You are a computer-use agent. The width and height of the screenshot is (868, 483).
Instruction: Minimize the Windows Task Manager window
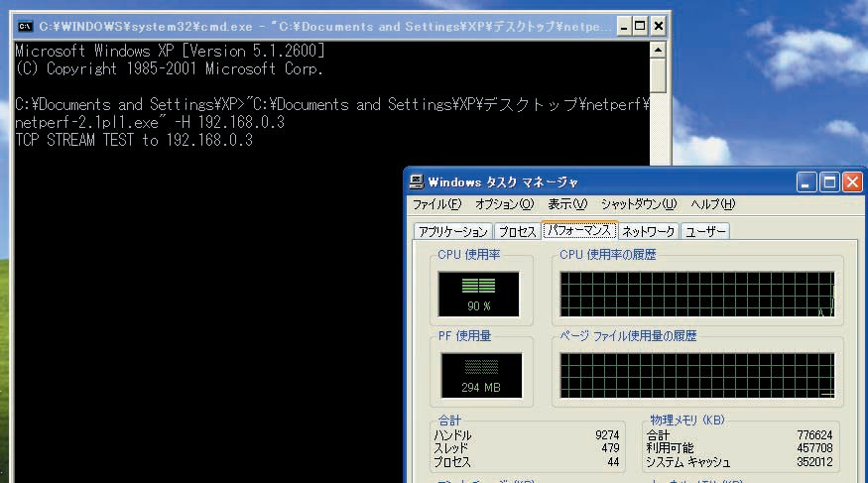806,182
